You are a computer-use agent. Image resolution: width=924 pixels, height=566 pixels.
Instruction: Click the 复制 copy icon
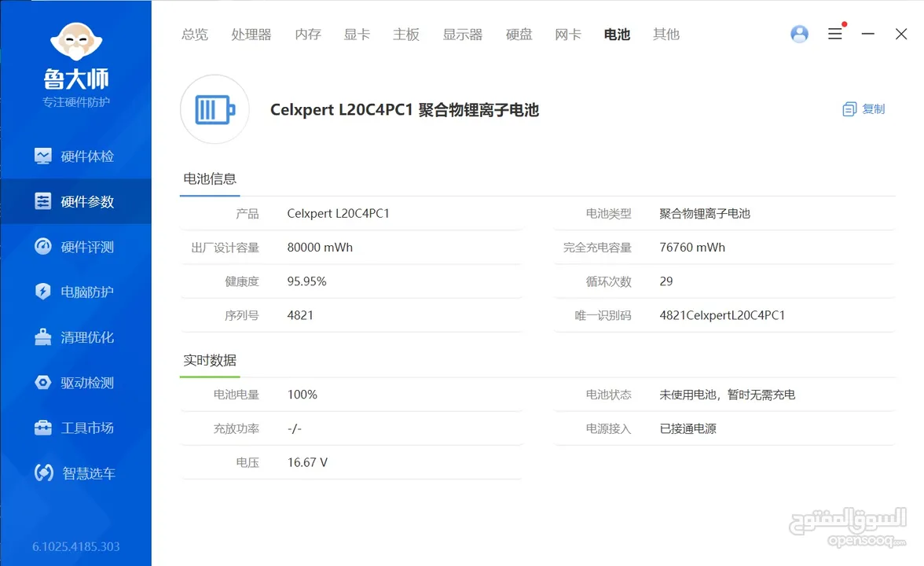[x=849, y=109]
